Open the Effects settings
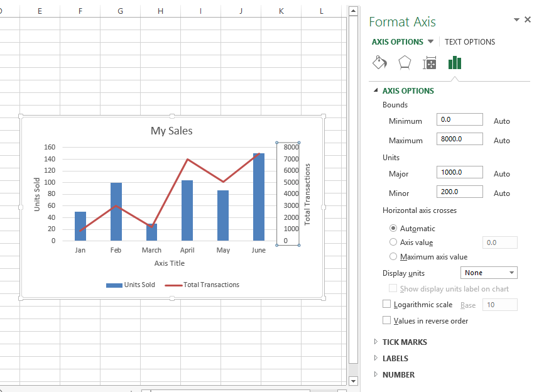 tap(404, 62)
